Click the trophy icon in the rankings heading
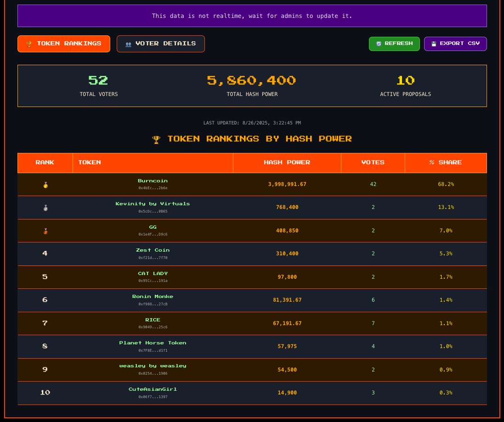Viewport: 504px width, 422px height. [156, 139]
